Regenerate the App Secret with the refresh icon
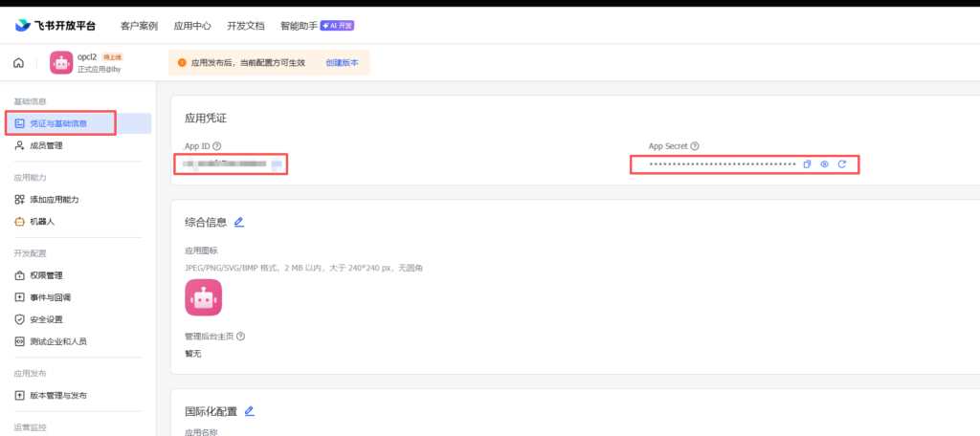 pos(841,164)
